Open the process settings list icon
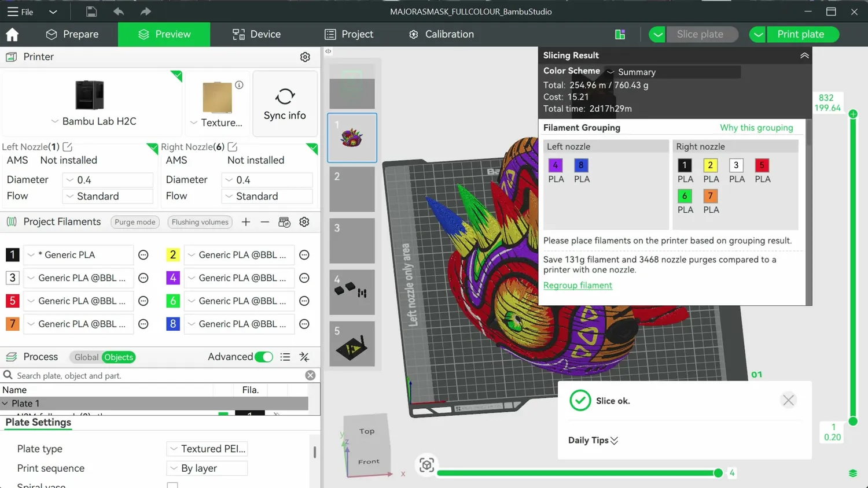The width and height of the screenshot is (868, 488). point(285,357)
